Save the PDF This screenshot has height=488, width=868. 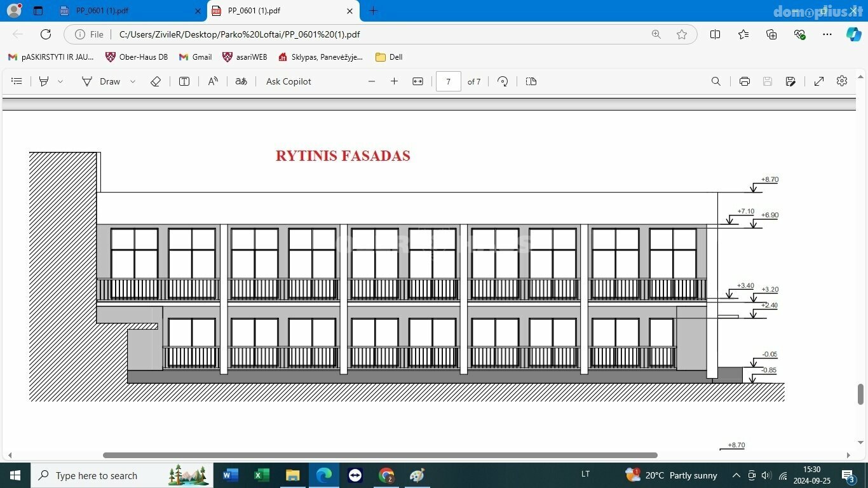click(x=768, y=81)
